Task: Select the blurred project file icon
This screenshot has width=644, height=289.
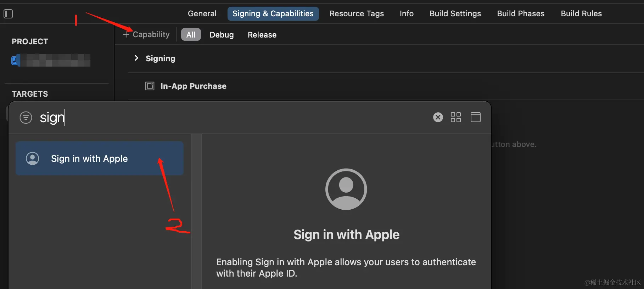Action: pyautogui.click(x=15, y=61)
